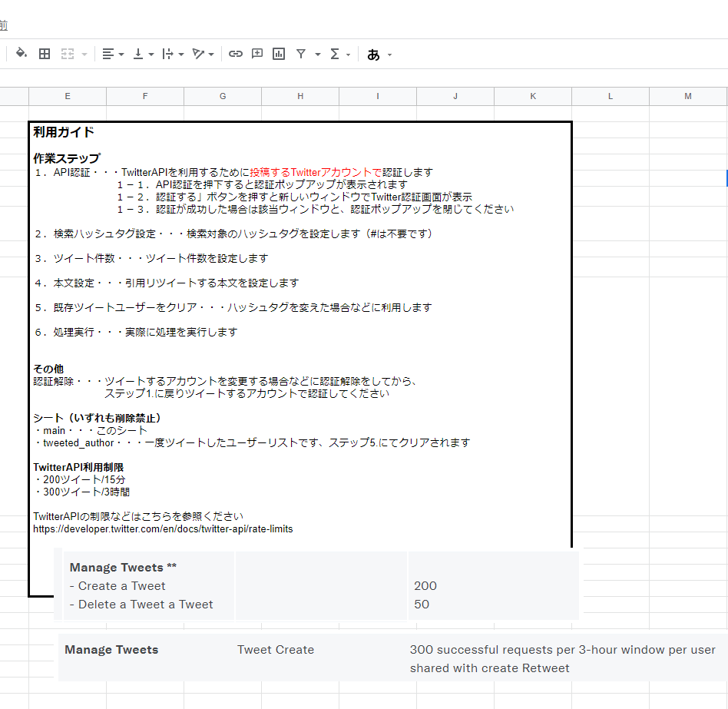Image resolution: width=728 pixels, height=709 pixels.
Task: Open the text rotation tool
Action: [x=198, y=54]
